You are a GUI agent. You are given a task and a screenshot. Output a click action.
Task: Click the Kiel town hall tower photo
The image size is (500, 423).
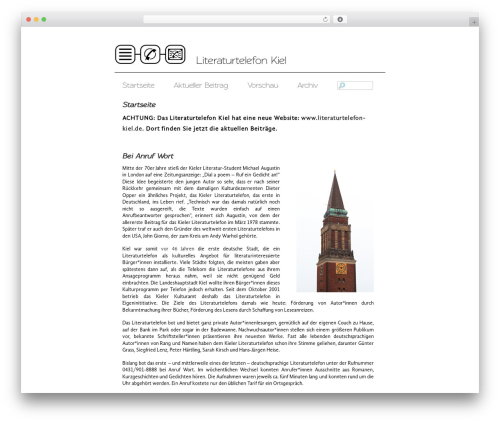pos(335,231)
